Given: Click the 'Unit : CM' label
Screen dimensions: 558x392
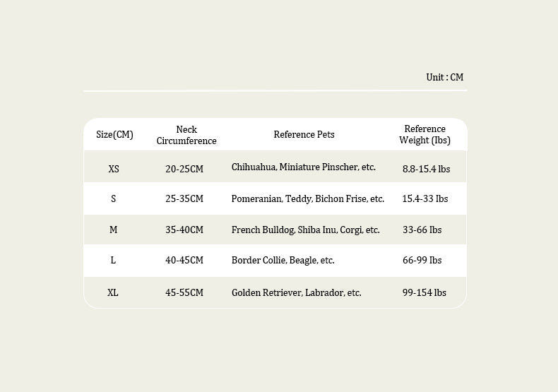Looking at the screenshot, I should [444, 77].
